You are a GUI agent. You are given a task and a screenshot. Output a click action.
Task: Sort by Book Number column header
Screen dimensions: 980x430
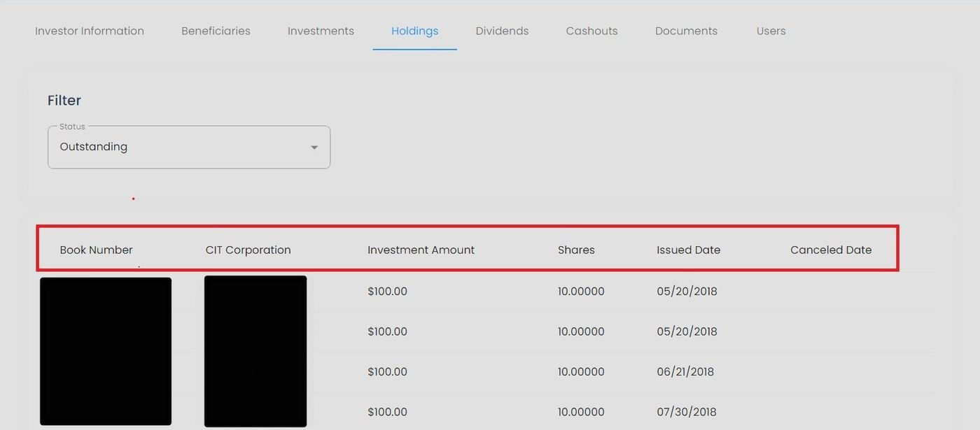[x=96, y=250]
